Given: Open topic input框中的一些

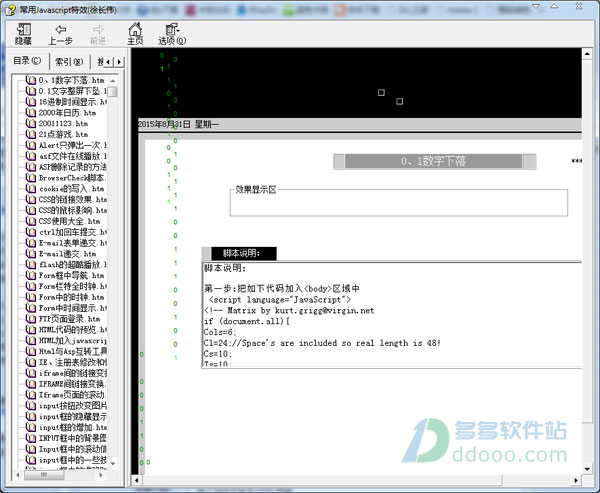Looking at the screenshot, I should [x=73, y=460].
